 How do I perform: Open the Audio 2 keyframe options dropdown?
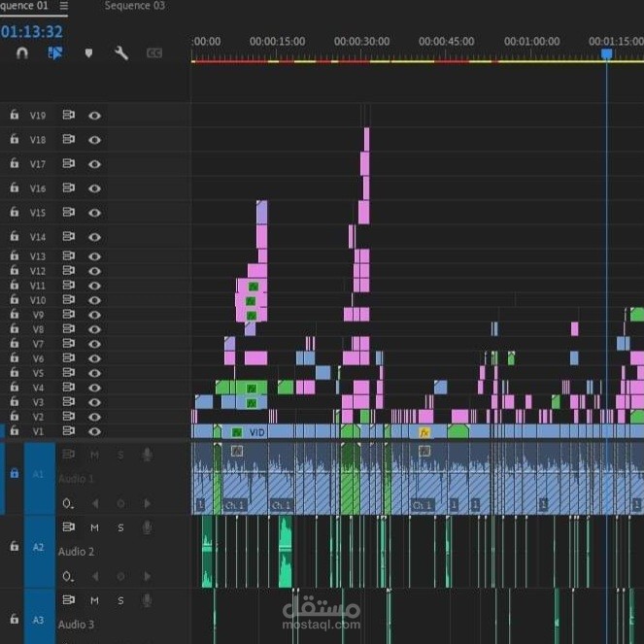click(68, 577)
